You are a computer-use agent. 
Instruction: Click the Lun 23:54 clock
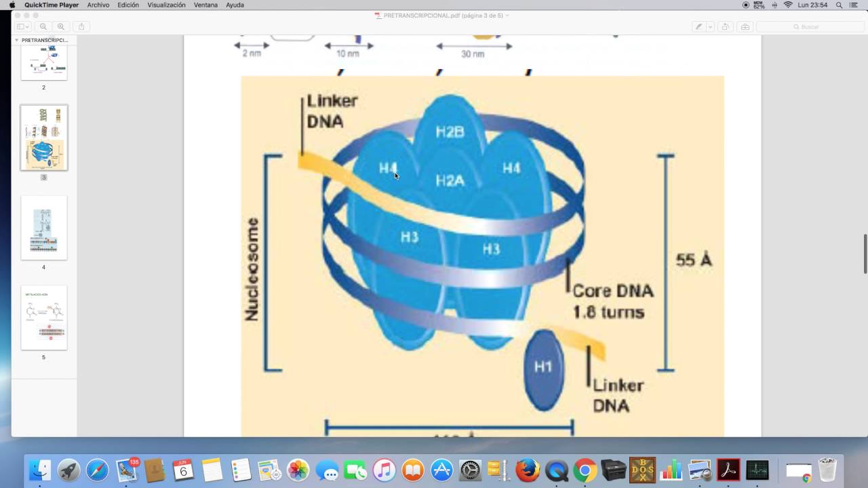(812, 5)
